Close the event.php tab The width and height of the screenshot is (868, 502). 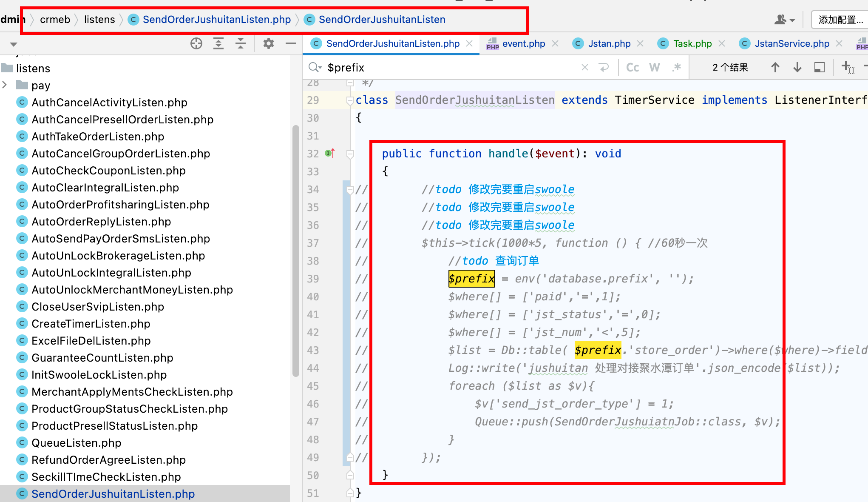click(x=555, y=43)
